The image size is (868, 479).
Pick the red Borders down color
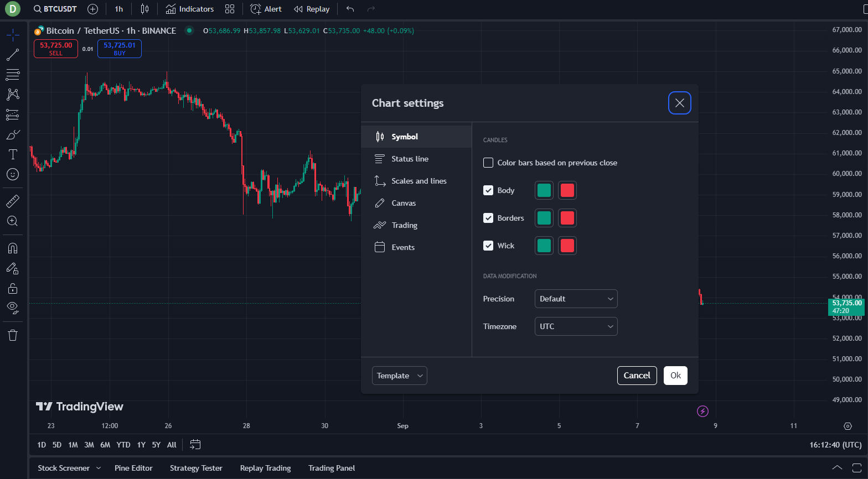click(x=567, y=218)
